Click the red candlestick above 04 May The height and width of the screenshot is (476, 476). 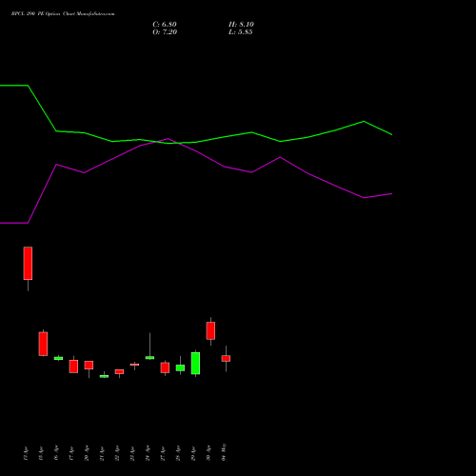click(226, 358)
